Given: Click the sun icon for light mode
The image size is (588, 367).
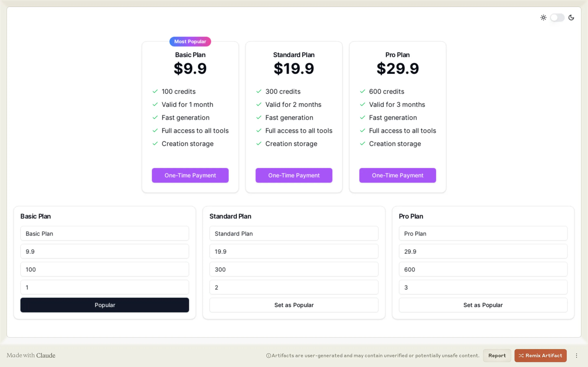Looking at the screenshot, I should (543, 18).
